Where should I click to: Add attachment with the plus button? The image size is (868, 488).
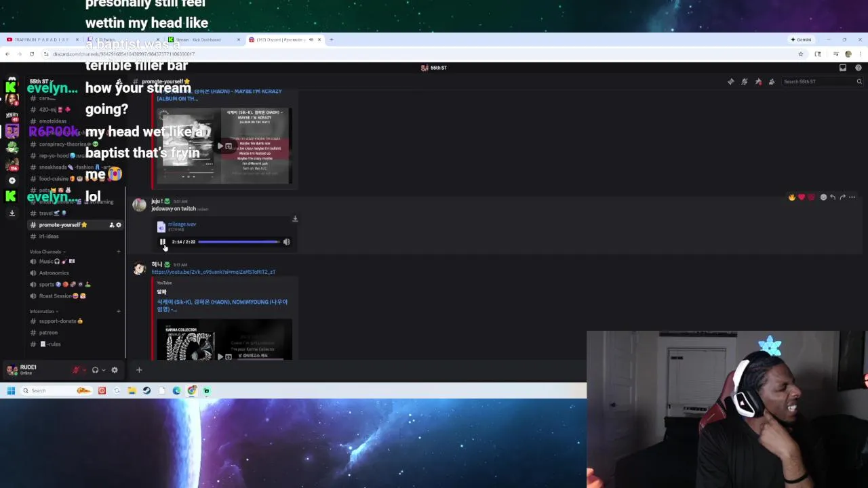point(139,370)
